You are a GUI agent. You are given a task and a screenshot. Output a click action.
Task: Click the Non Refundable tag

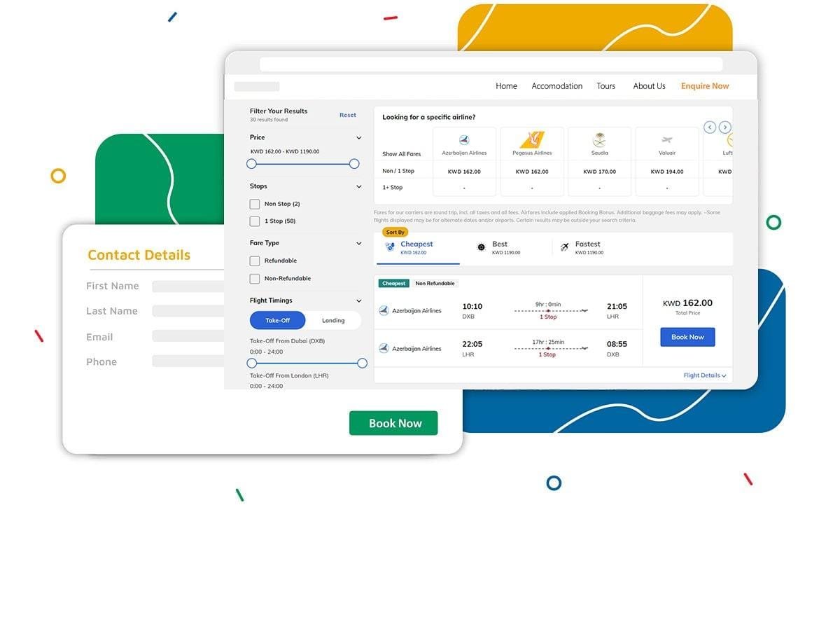coord(435,284)
